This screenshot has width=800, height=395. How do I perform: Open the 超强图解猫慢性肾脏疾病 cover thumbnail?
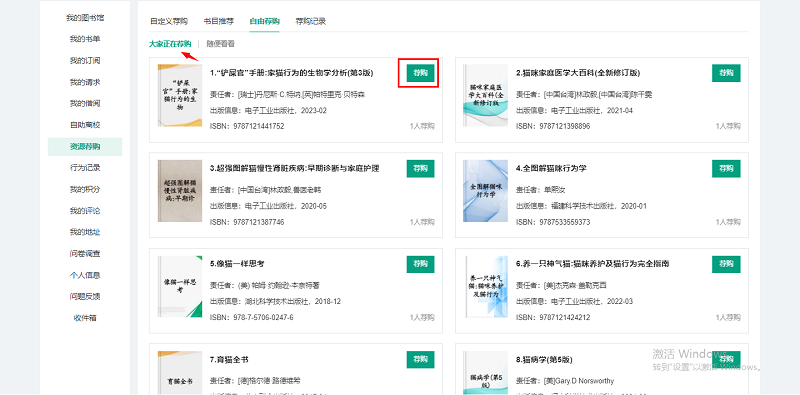point(180,191)
